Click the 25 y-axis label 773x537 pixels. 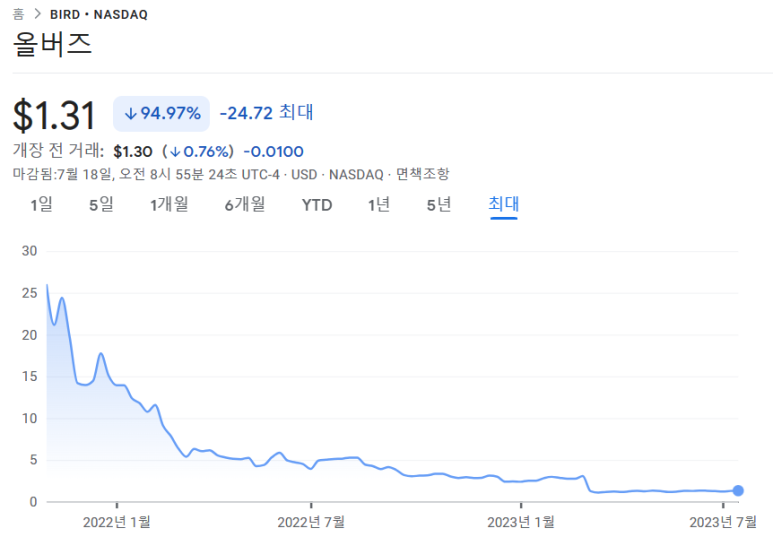(30, 293)
